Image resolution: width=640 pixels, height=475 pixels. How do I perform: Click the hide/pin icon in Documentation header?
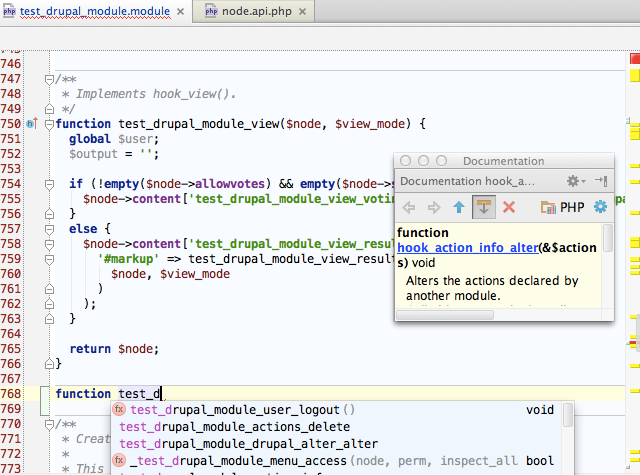(601, 181)
